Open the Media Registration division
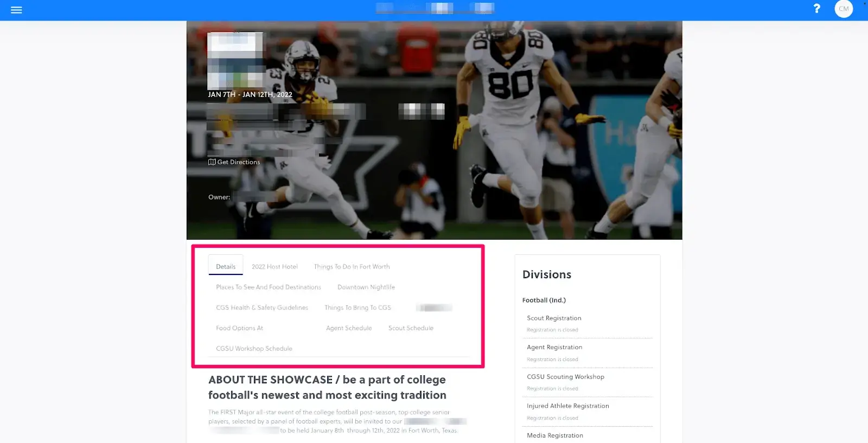 coord(555,435)
